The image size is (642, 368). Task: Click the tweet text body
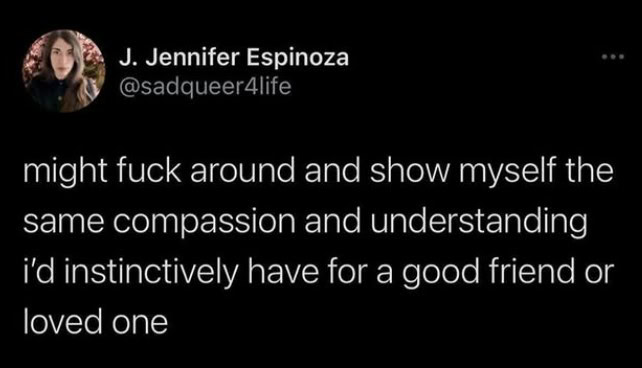(x=319, y=247)
